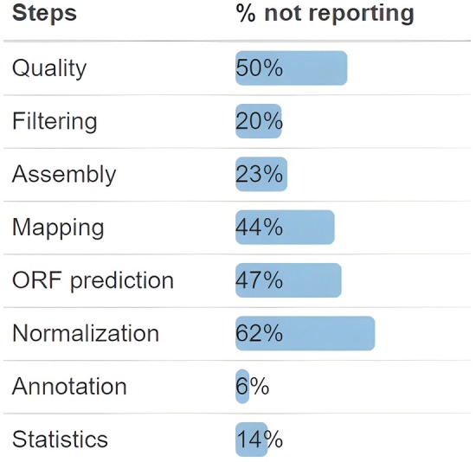Viewport: 476px width, 462px height.
Task: Click the 47% bar for ORF prediction
Action: pyautogui.click(x=288, y=280)
